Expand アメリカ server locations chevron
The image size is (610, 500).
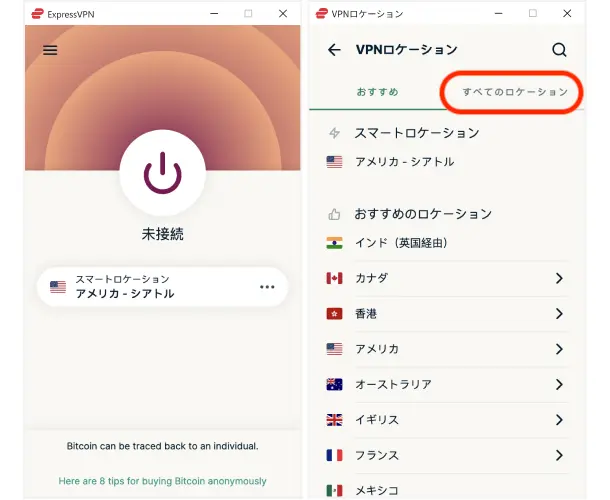(x=559, y=349)
